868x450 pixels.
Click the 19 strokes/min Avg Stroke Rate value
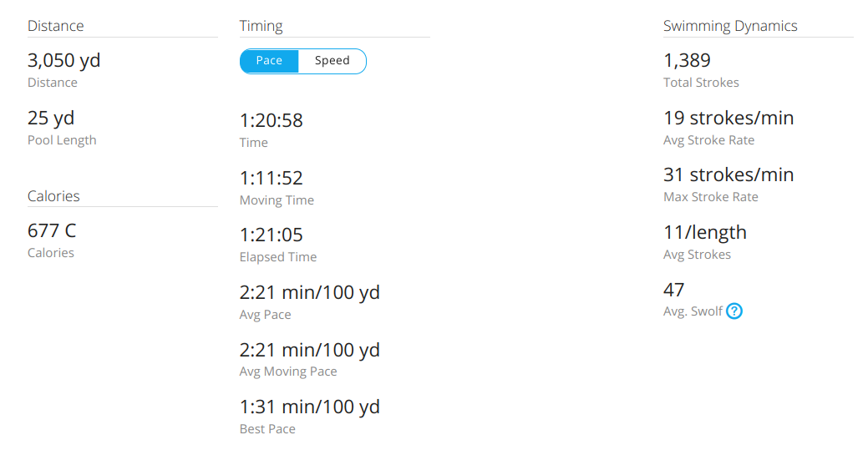pos(728,118)
